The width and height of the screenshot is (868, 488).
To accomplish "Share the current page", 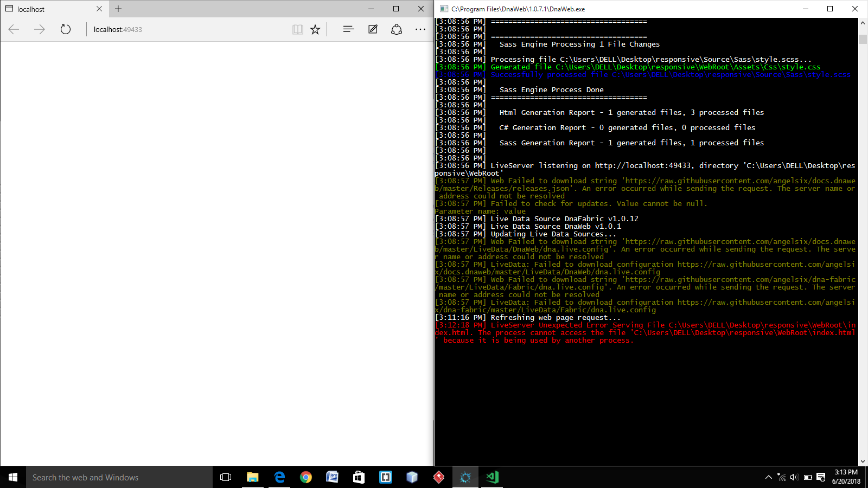I will coord(396,29).
